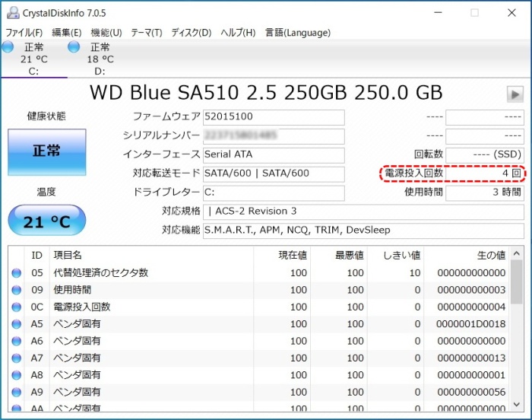Click raw value 0000001D0018
Screen dimensions: 532x420
point(471,324)
